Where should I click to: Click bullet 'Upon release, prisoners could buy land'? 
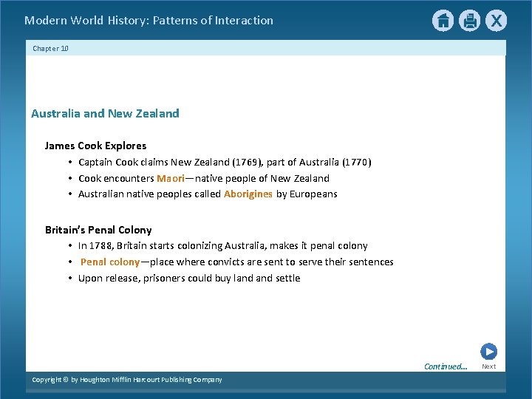click(189, 279)
